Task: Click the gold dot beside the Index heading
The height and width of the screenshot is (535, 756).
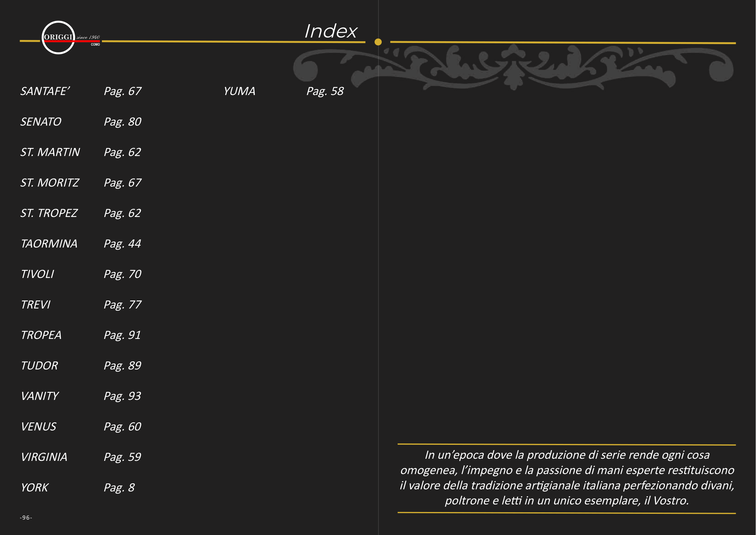Action: [x=378, y=42]
